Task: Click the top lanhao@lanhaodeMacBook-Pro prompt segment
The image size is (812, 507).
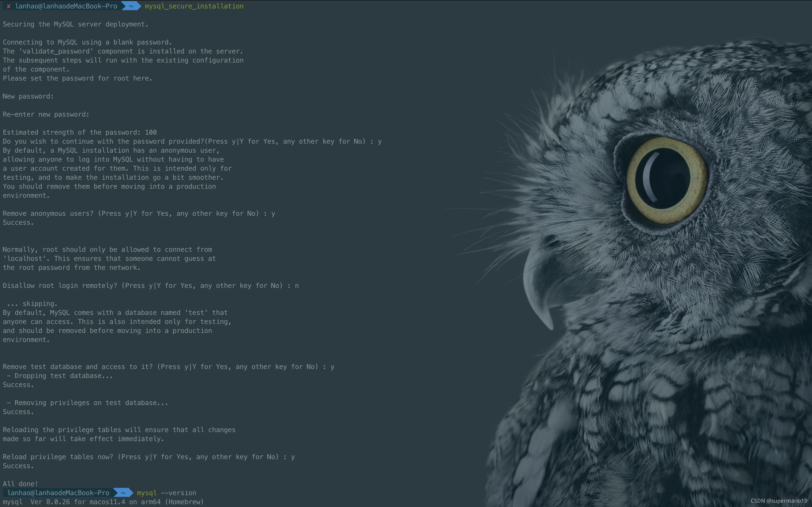Action: (66, 6)
